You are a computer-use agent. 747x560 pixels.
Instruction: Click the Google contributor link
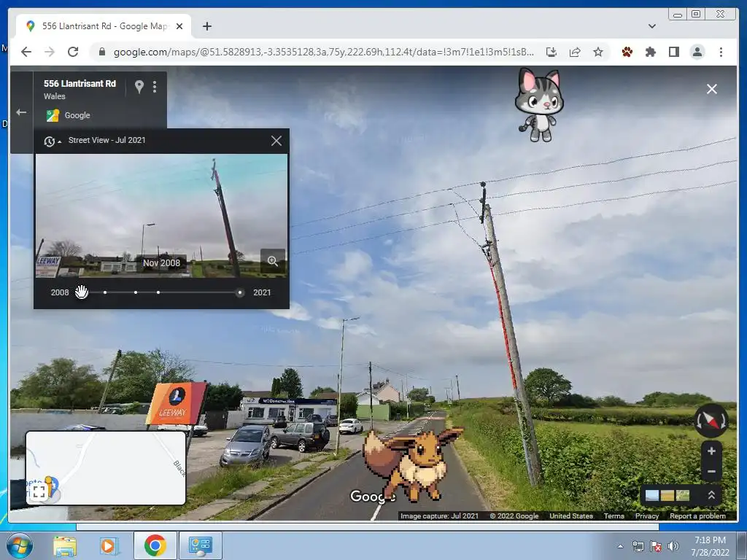77,115
